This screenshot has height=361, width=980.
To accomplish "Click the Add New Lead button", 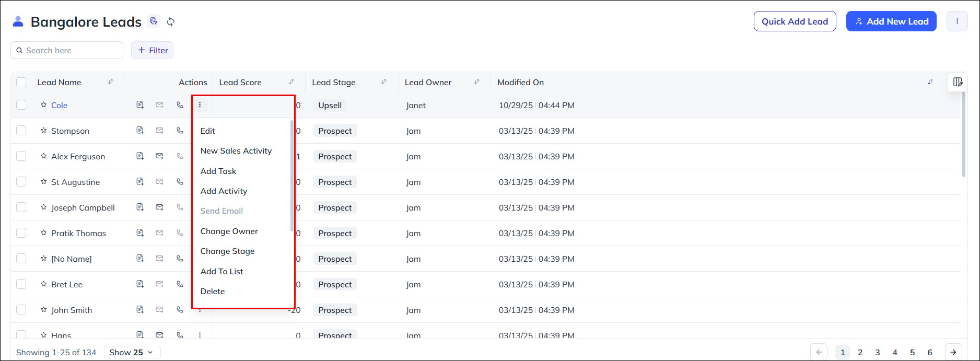I will [891, 21].
